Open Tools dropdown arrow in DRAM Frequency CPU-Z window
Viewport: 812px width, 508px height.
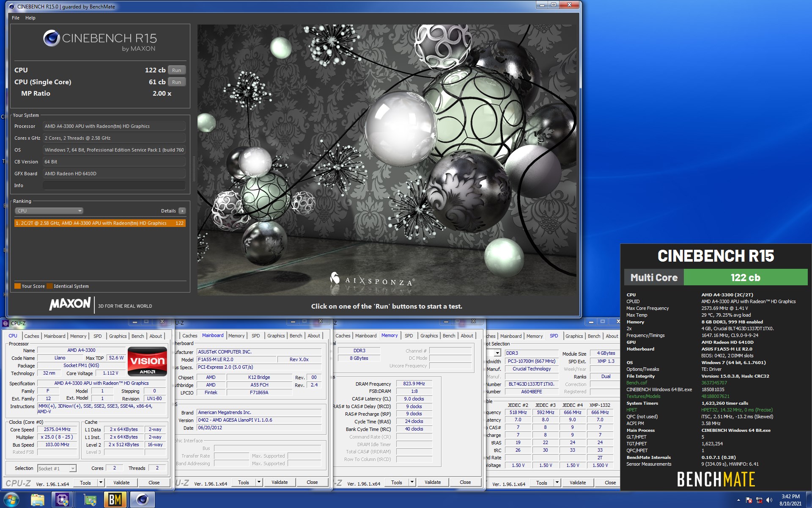pyautogui.click(x=412, y=482)
